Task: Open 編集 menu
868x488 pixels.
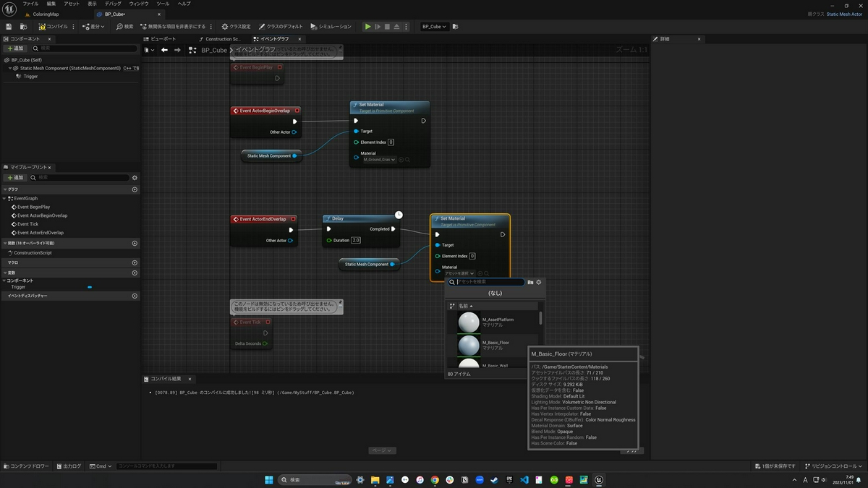Action: (x=51, y=4)
